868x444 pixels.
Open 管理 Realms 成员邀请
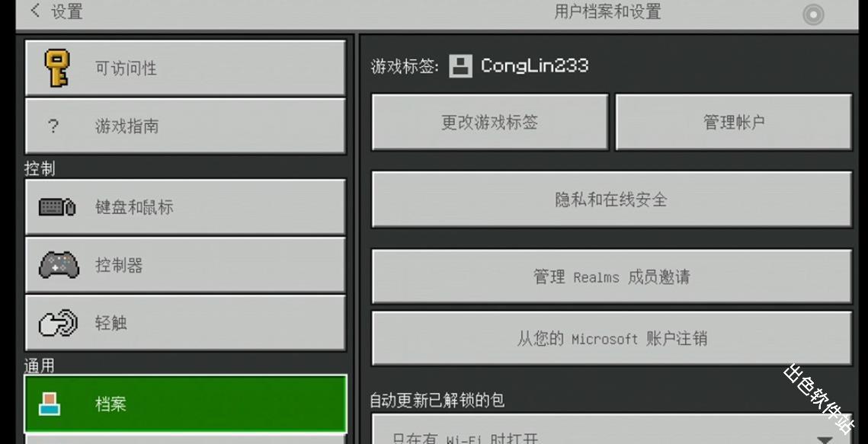pos(611,276)
